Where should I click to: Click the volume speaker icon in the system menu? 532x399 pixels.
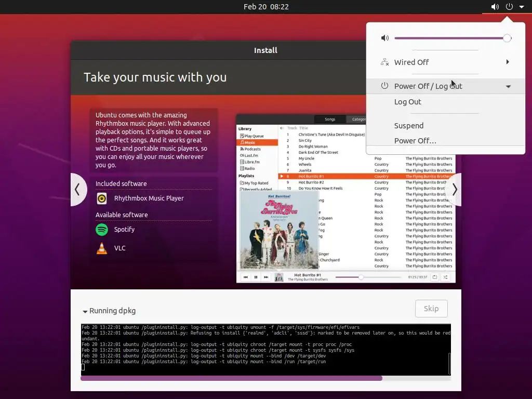pos(385,38)
